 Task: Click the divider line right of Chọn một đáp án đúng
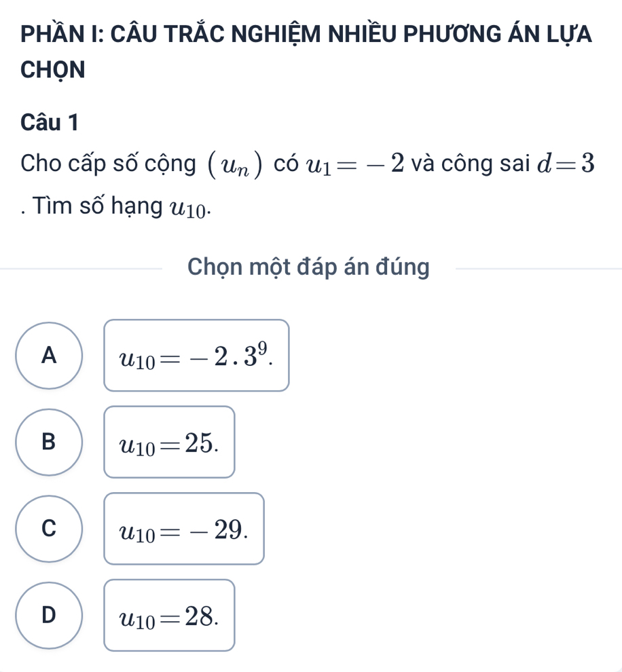click(x=538, y=269)
